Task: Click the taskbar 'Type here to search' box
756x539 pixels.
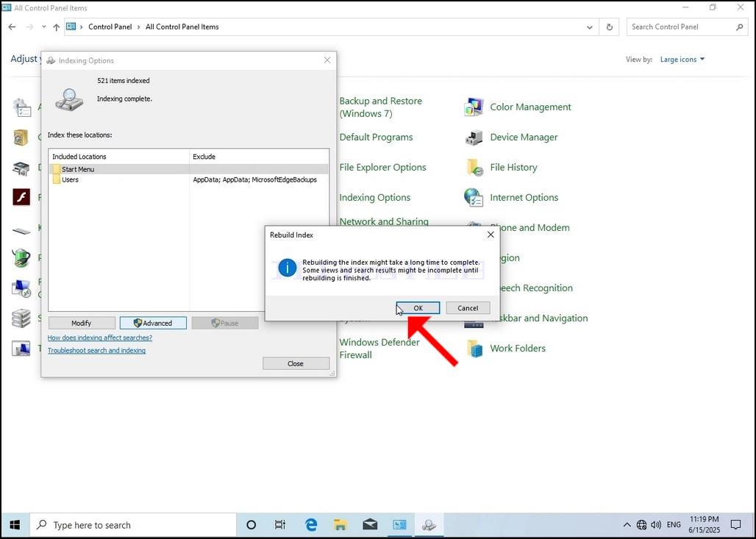Action: pyautogui.click(x=134, y=525)
